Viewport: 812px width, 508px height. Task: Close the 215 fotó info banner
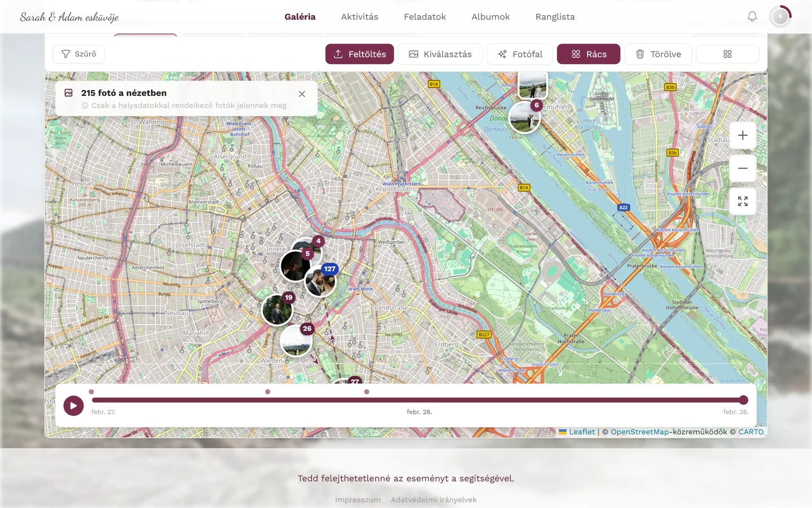point(302,94)
